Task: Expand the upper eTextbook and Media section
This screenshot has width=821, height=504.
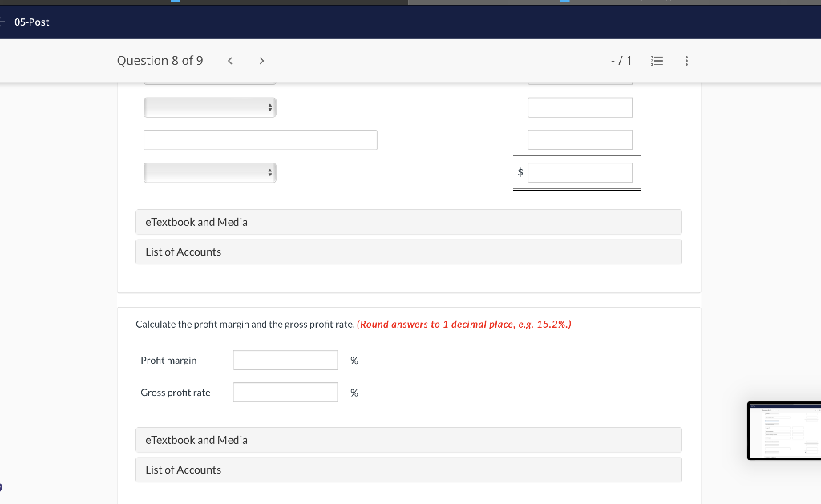Action: coord(408,222)
